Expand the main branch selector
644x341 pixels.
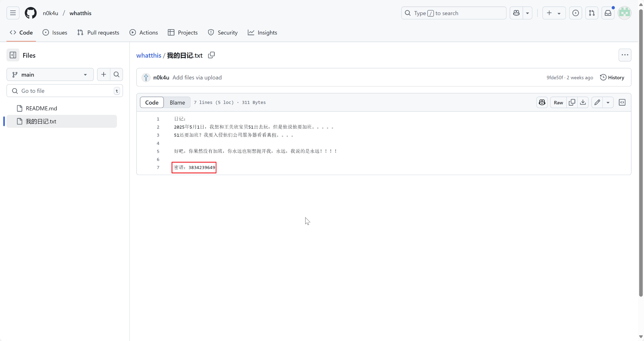pos(50,74)
